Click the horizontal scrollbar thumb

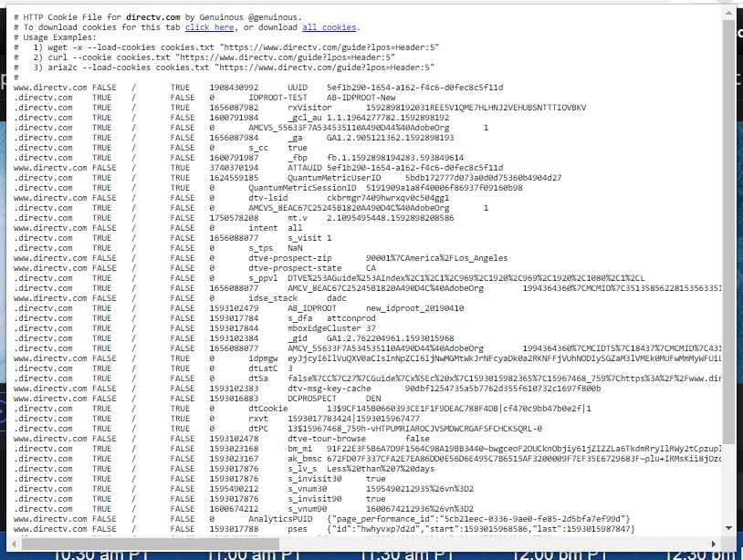(x=151, y=544)
